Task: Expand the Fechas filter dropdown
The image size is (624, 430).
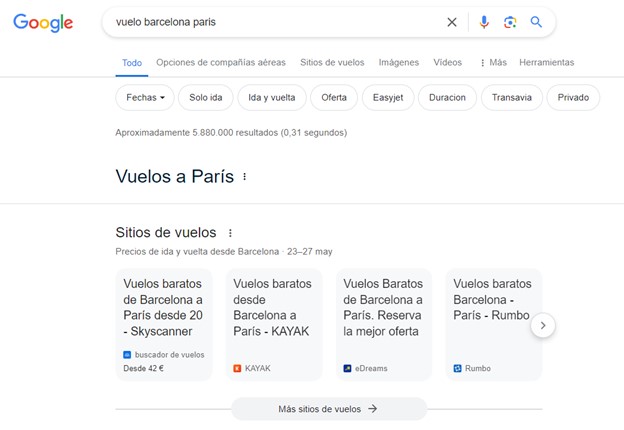Action: pyautogui.click(x=145, y=97)
